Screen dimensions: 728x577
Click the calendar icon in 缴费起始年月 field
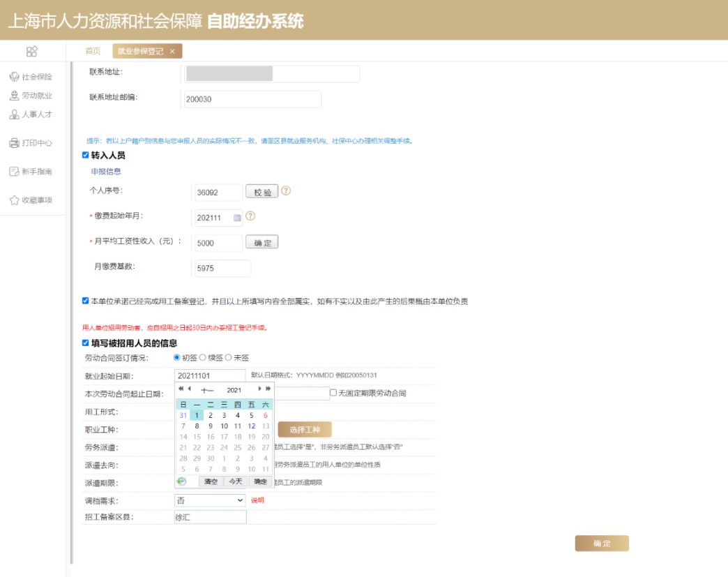coord(237,218)
